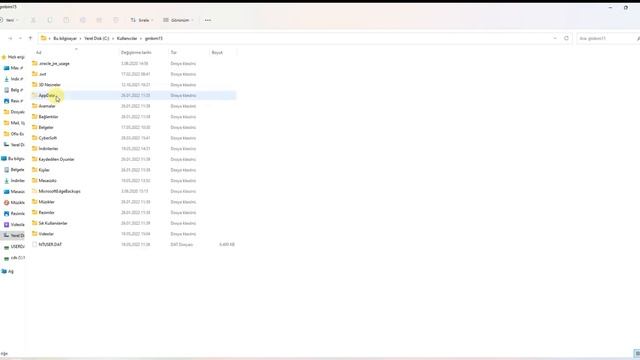Image resolution: width=640 pixels, height=360 pixels.
Task: Open the three-dots more options menu
Action: click(x=208, y=20)
